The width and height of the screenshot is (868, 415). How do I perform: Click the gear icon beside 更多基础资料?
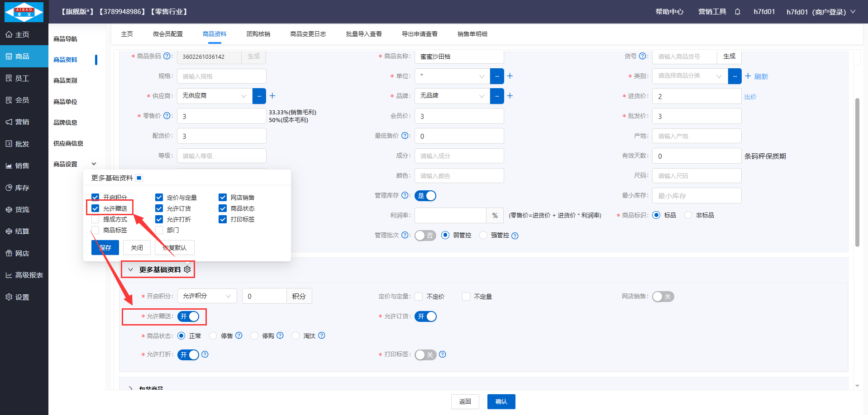click(x=187, y=269)
